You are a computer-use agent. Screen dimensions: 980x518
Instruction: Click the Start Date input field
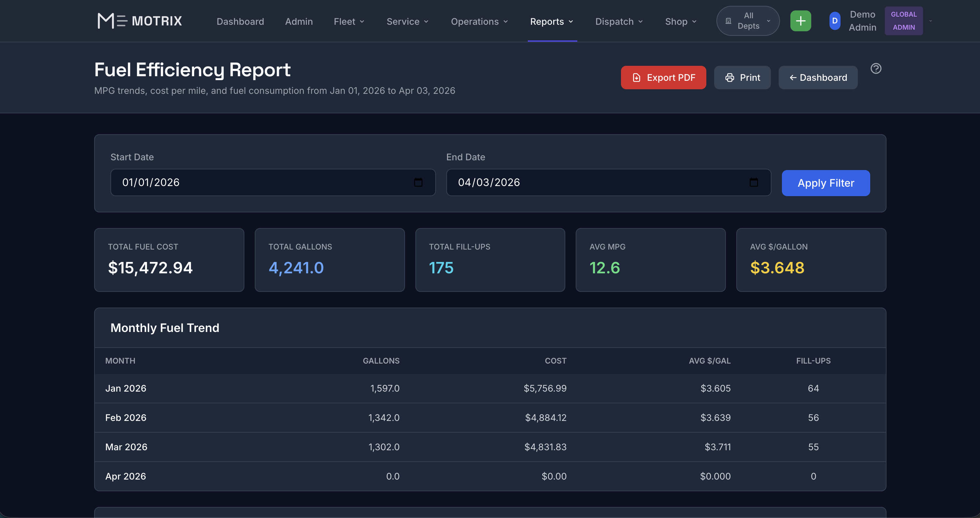(x=263, y=182)
